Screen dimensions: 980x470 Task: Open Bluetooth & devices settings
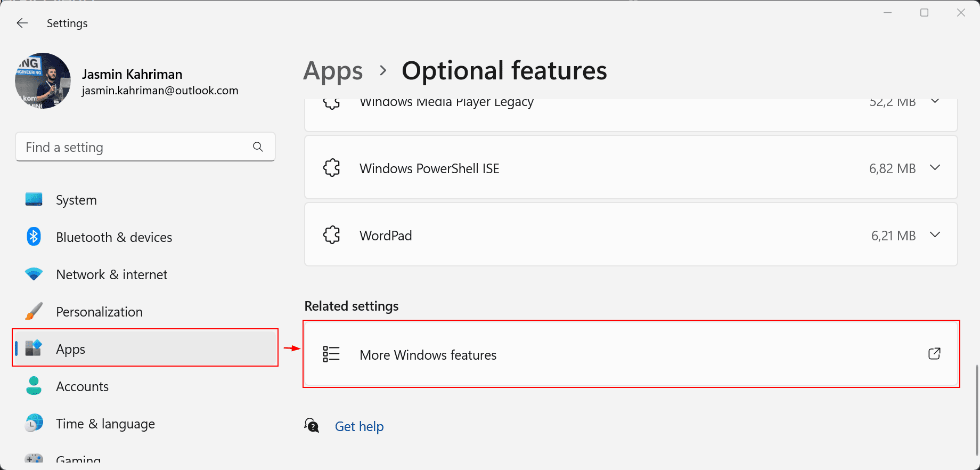point(145,237)
